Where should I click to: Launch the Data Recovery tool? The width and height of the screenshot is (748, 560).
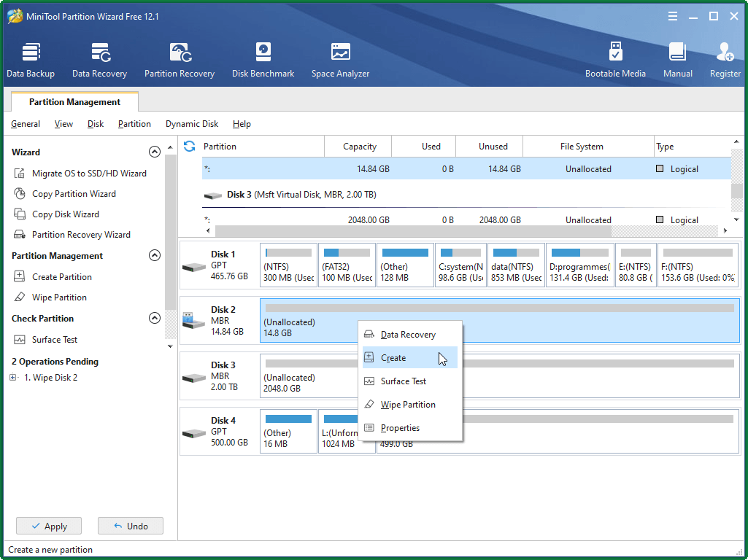click(99, 60)
